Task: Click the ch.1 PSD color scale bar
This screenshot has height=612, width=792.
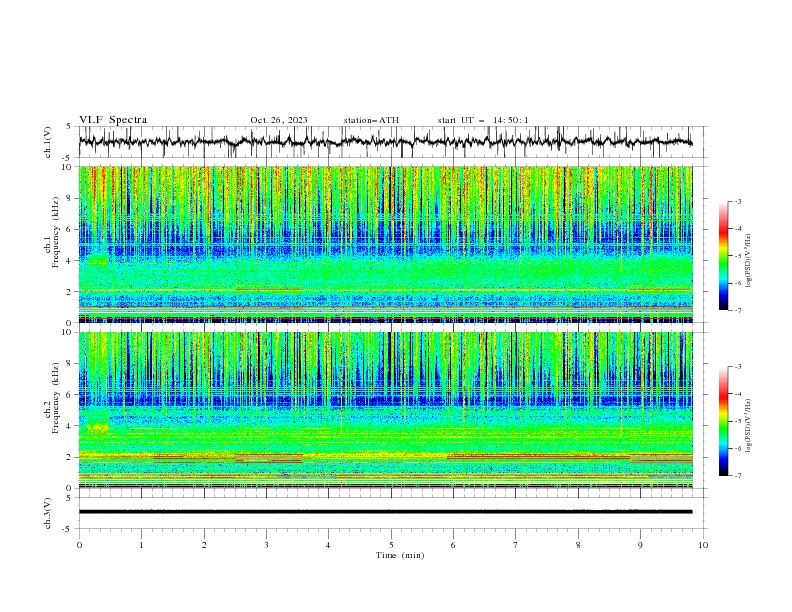Action: (x=723, y=255)
